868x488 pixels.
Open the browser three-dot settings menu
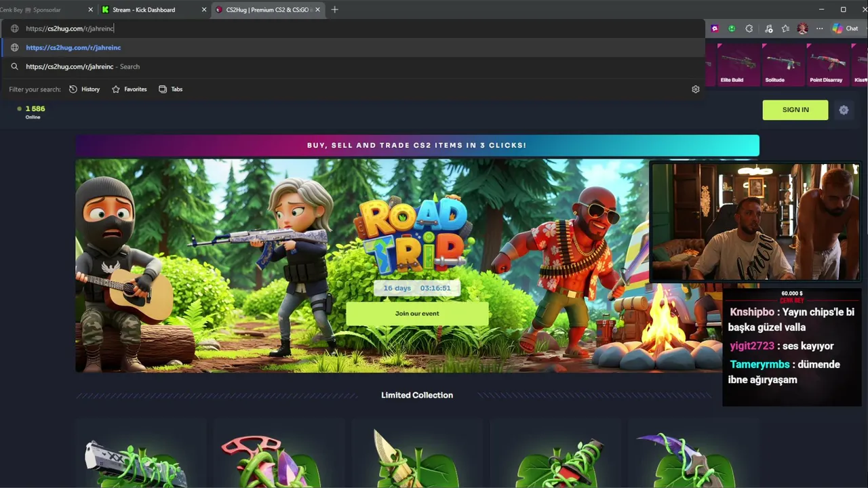pyautogui.click(x=819, y=28)
